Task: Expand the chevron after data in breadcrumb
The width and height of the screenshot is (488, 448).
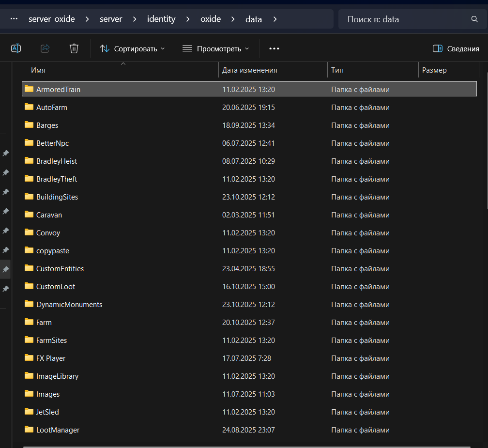Action: (x=275, y=19)
